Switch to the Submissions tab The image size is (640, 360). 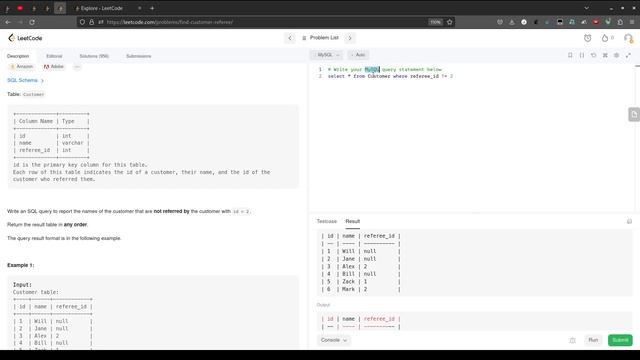[138, 56]
